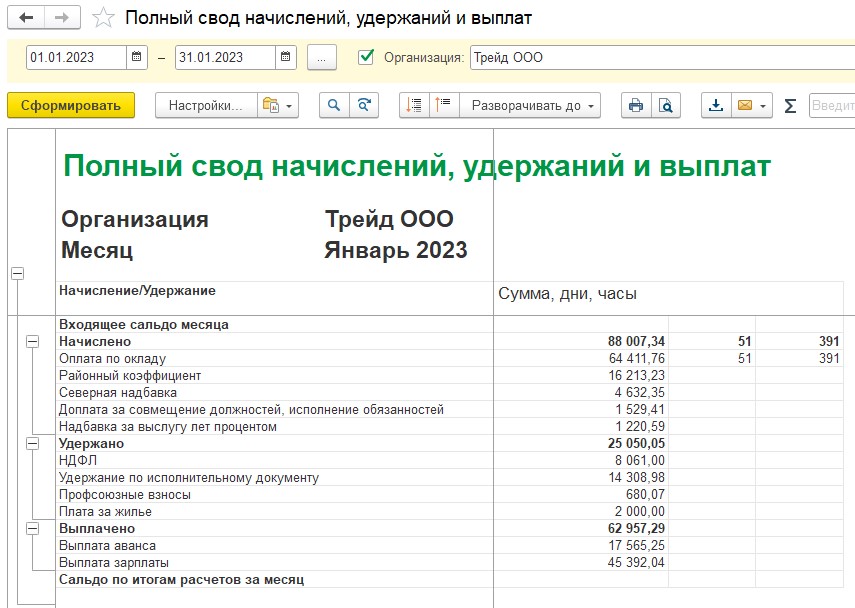This screenshot has height=608, width=855.
Task: Toggle the Организация filter checkbox
Action: pos(366,57)
